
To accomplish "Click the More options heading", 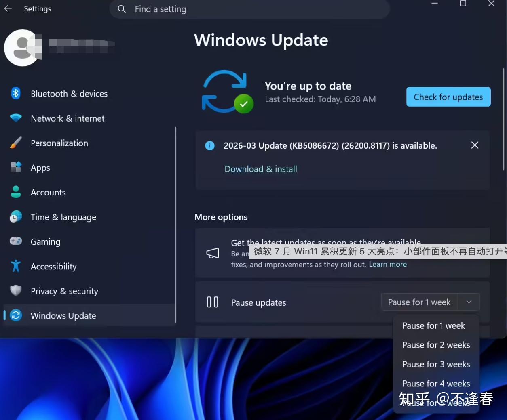I will click(x=221, y=217).
